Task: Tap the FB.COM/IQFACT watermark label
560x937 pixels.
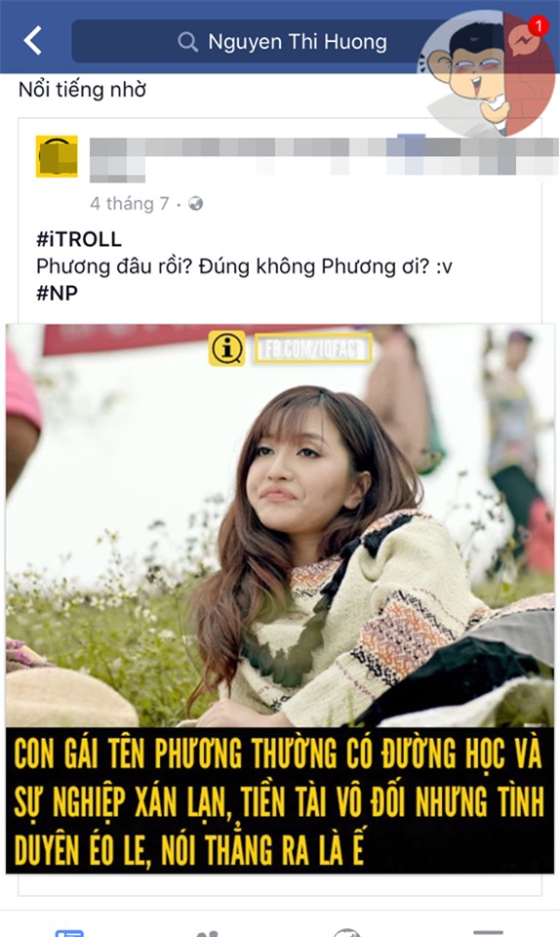Action: tap(313, 348)
